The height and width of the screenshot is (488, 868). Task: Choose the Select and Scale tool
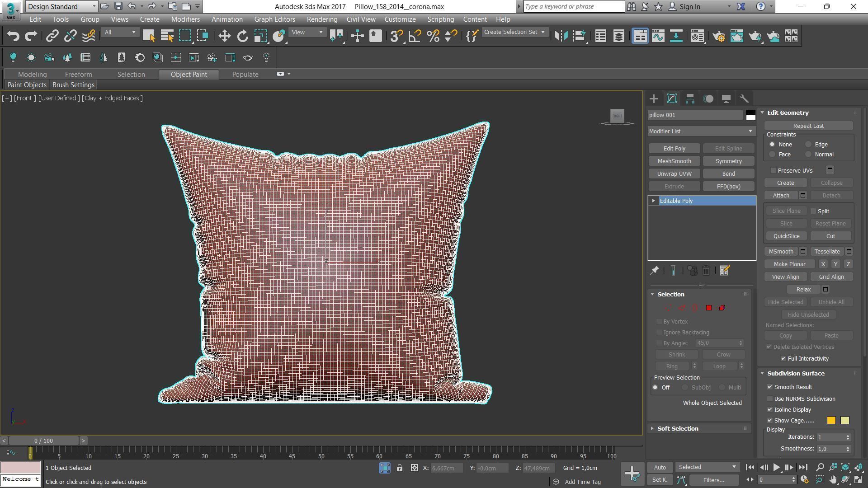260,36
